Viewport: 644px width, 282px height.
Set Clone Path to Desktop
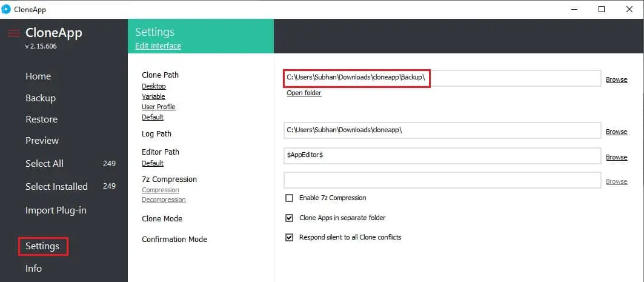[x=154, y=86]
